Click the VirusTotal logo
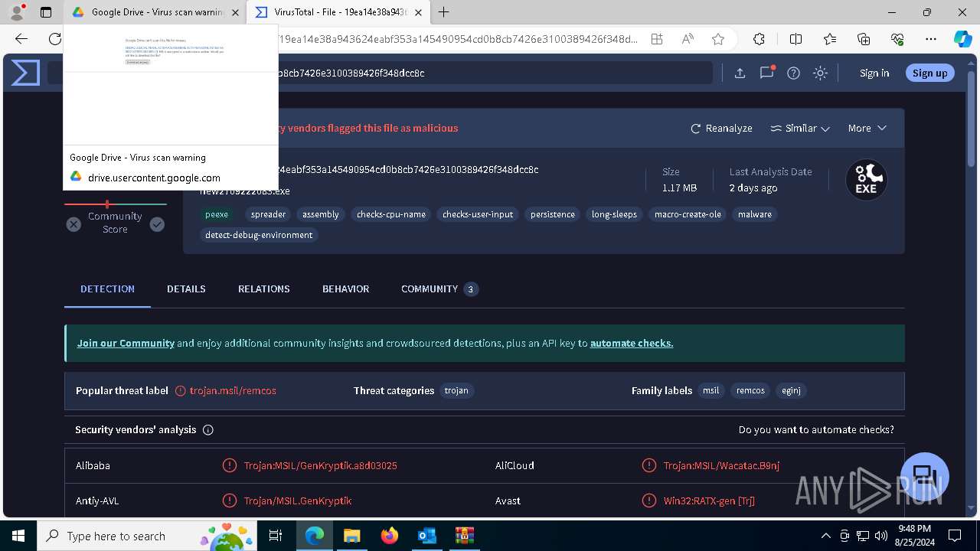The height and width of the screenshot is (551, 980). [x=25, y=73]
